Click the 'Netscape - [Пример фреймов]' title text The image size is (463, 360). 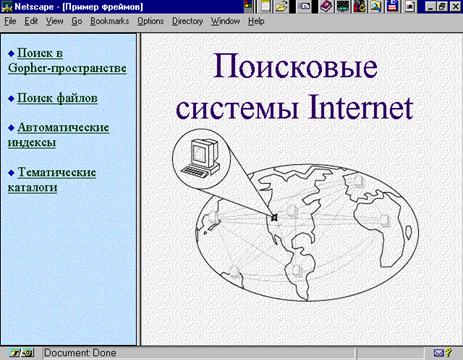(x=79, y=7)
